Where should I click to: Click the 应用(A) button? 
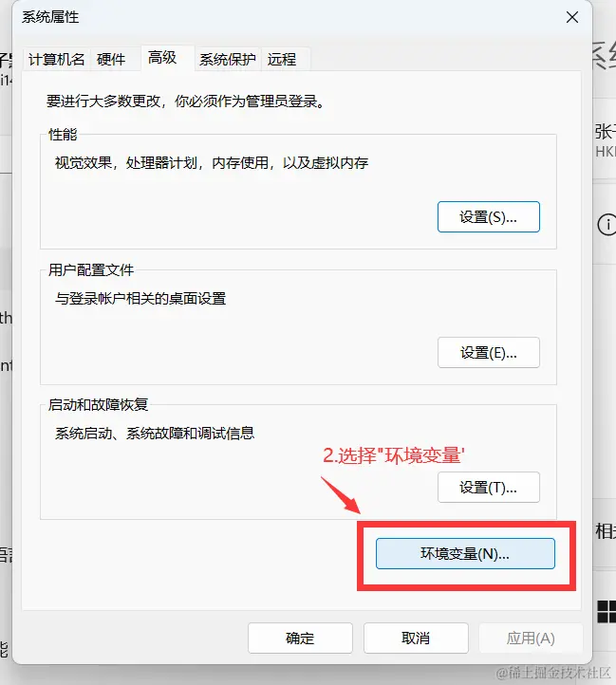[x=531, y=639]
